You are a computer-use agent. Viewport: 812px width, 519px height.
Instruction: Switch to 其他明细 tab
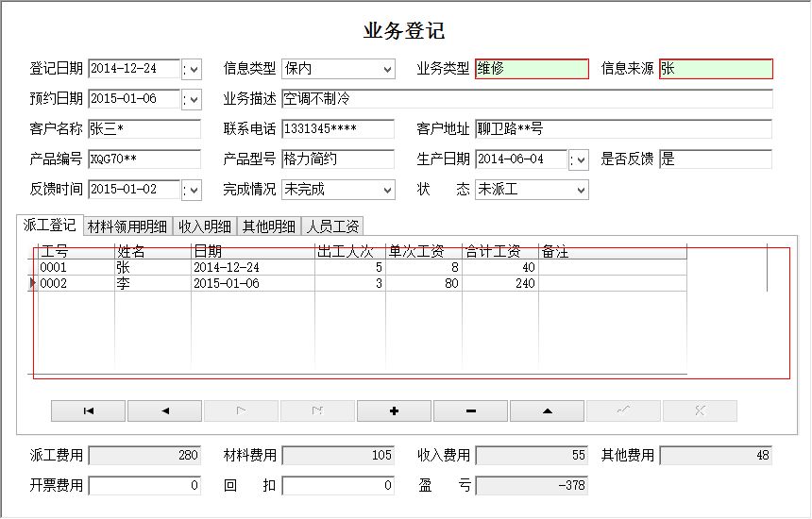tap(269, 226)
